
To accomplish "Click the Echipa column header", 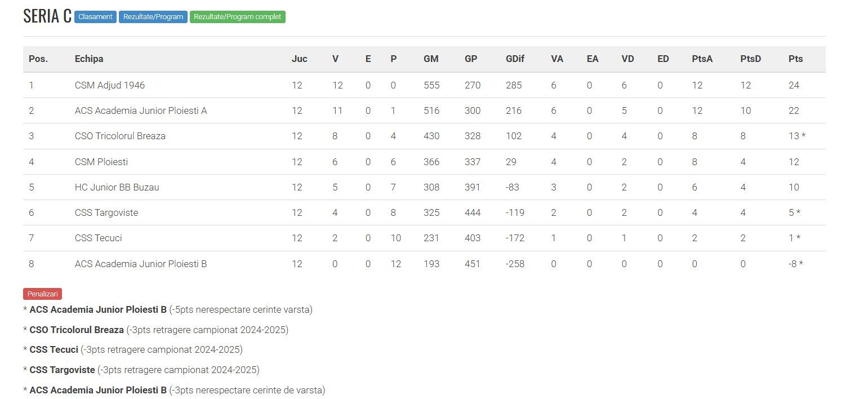I will (x=89, y=59).
